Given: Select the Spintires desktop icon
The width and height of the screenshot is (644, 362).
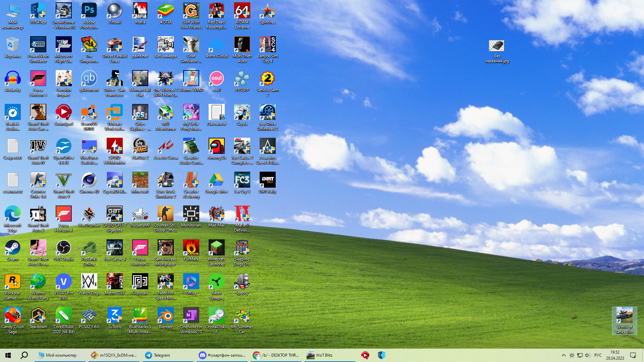Looking at the screenshot, I should coord(268,13).
